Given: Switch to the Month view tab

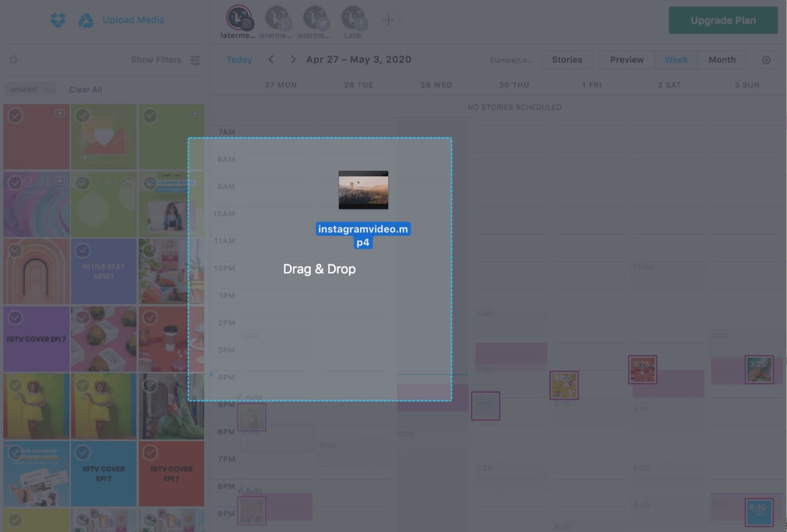Looking at the screenshot, I should 722,59.
